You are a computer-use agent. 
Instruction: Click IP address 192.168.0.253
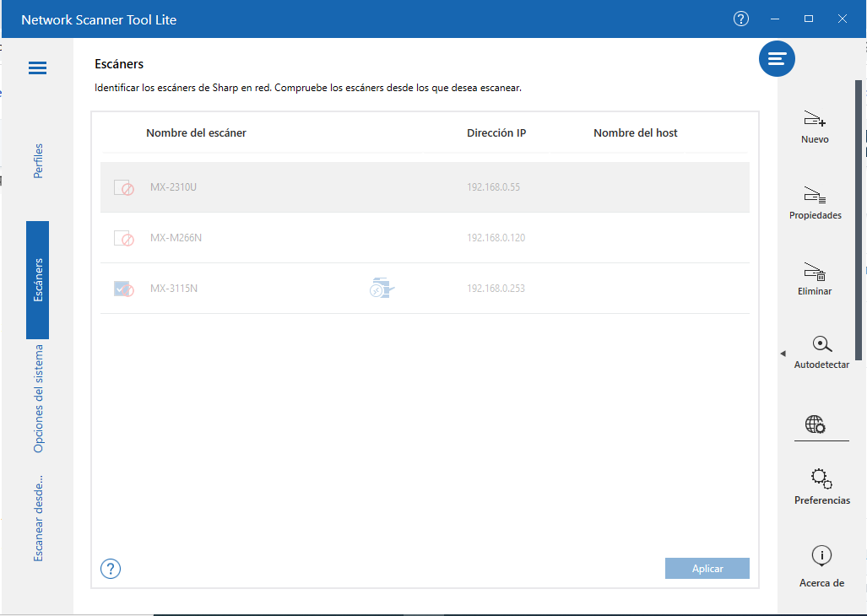coord(496,289)
